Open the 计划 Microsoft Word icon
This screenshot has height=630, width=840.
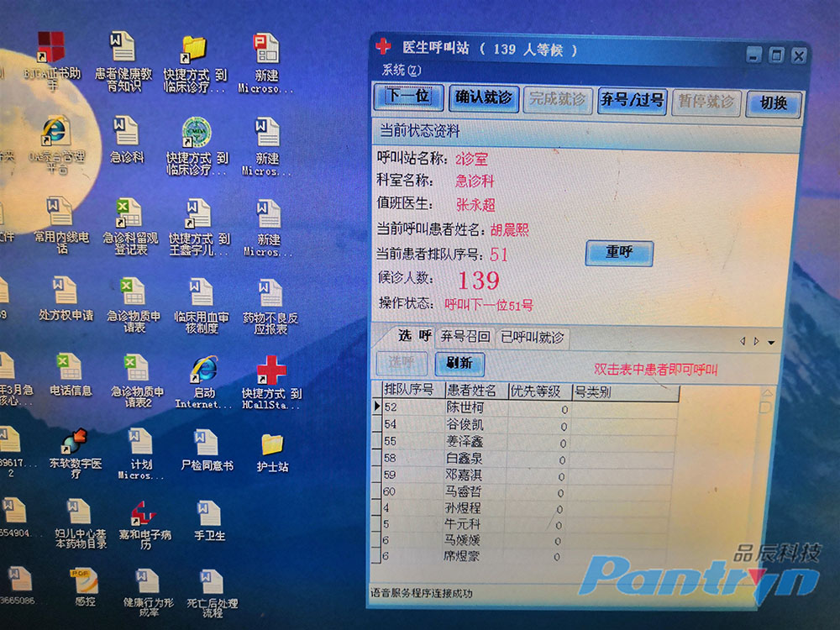tap(141, 454)
